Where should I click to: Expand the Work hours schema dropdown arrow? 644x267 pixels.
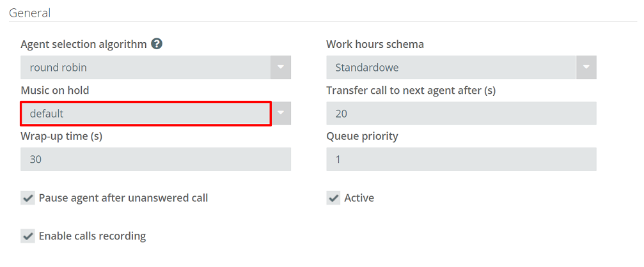(x=586, y=68)
